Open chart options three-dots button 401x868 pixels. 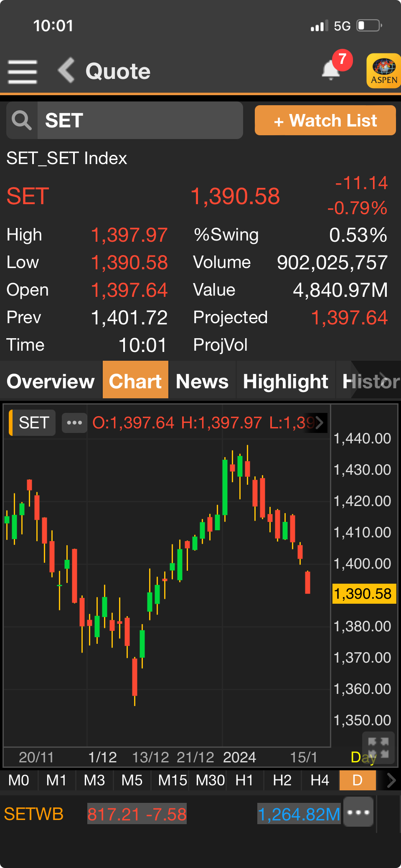pos(74,423)
